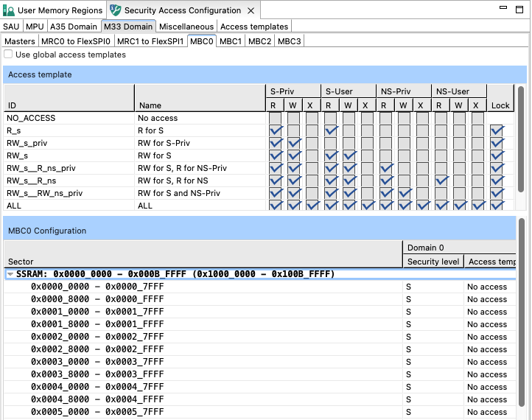Viewport: 532px width, 420px height.
Task: Collapse the SSRAM memory region tree
Action: click(x=10, y=274)
